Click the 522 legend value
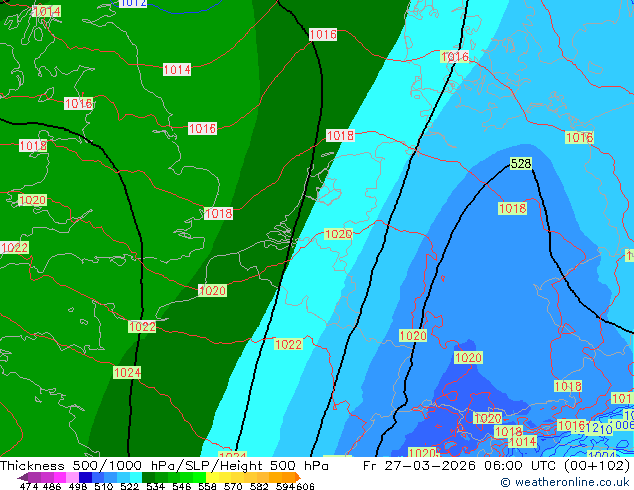The image size is (634, 490). coord(130,486)
